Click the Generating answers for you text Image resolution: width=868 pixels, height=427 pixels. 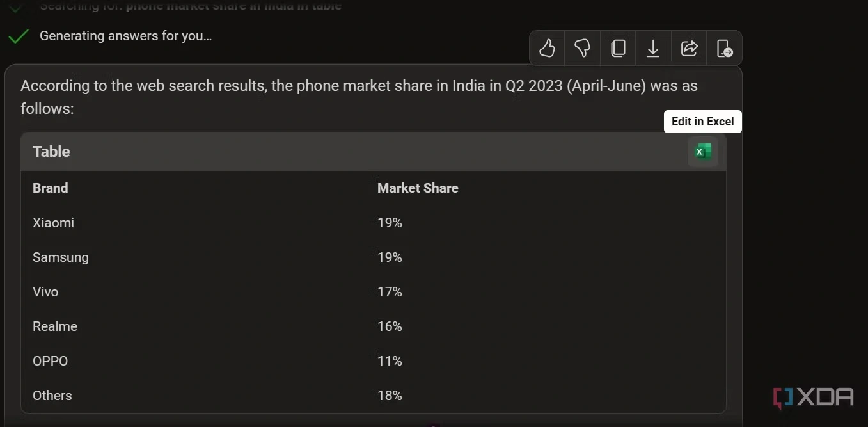[125, 36]
